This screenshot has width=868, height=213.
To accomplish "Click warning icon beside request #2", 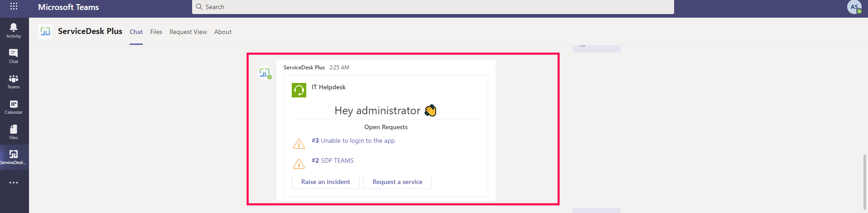I will [299, 163].
